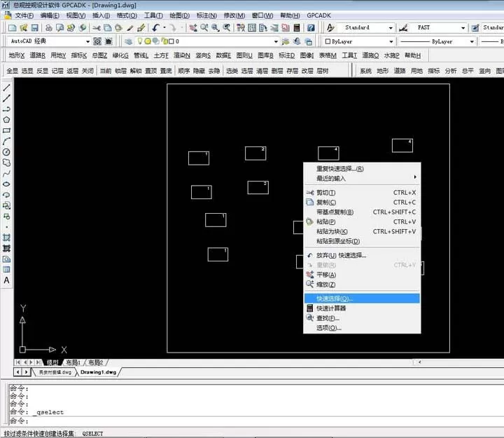Select the Spline draw tool
The image size is (504, 438).
point(6,174)
